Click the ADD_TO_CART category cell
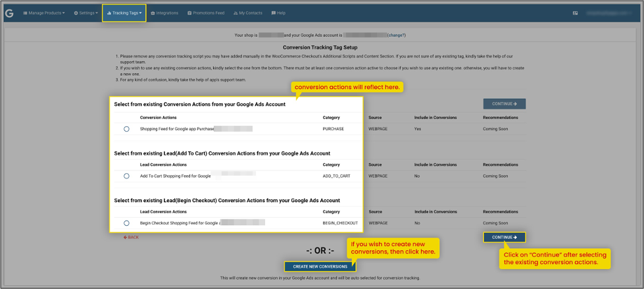This screenshot has width=644, height=289. point(336,176)
